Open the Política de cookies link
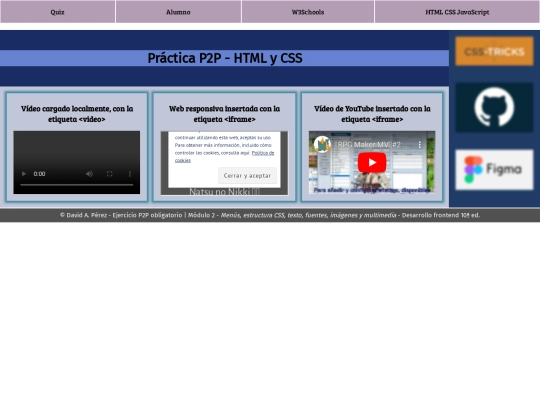 coord(224,156)
